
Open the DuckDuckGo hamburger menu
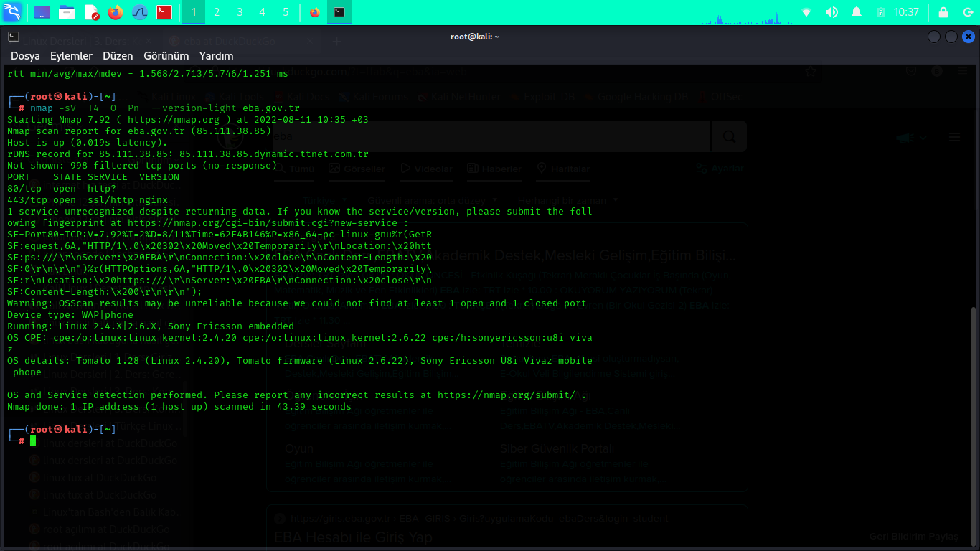click(954, 137)
